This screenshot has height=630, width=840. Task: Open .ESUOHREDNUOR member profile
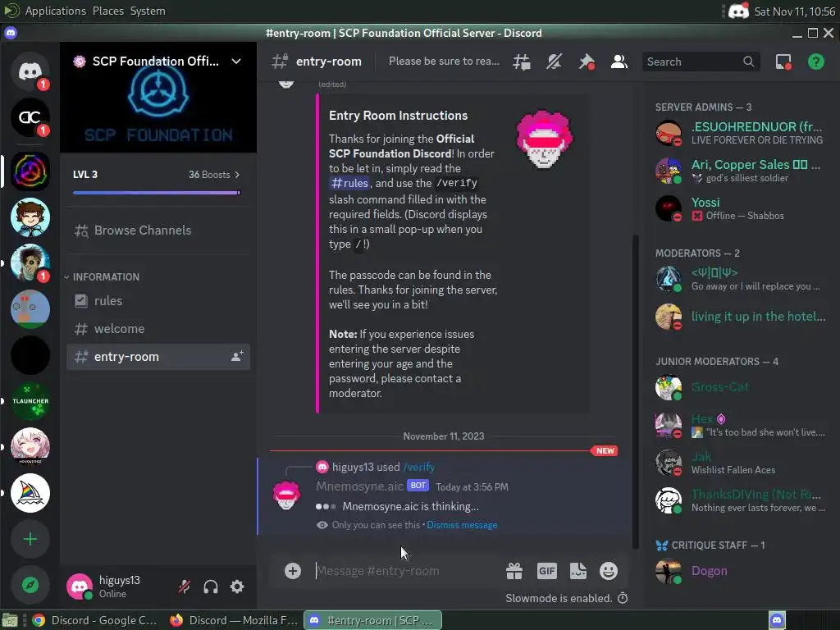click(740, 133)
